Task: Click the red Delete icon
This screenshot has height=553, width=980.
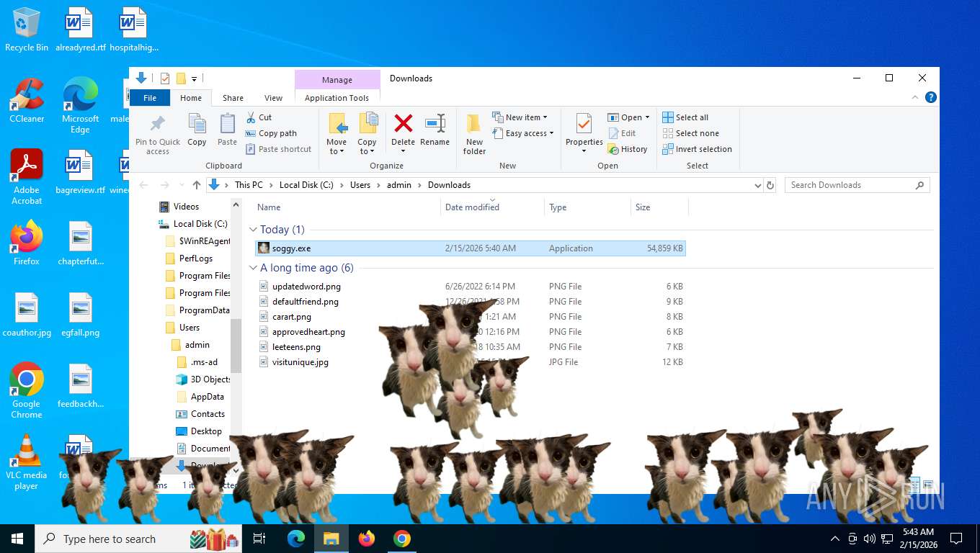Action: (x=404, y=123)
